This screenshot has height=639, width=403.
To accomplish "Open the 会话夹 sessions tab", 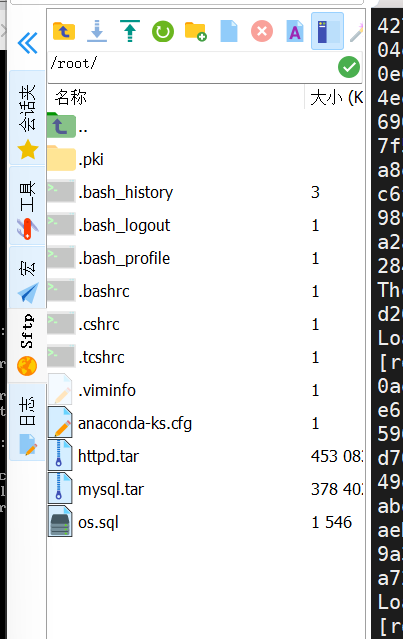I will coord(27,117).
